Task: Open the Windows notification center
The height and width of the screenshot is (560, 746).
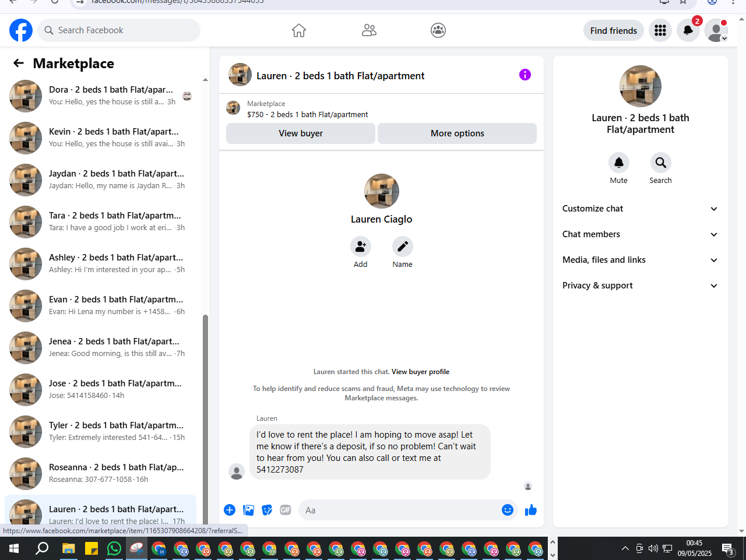Action: tap(727, 548)
